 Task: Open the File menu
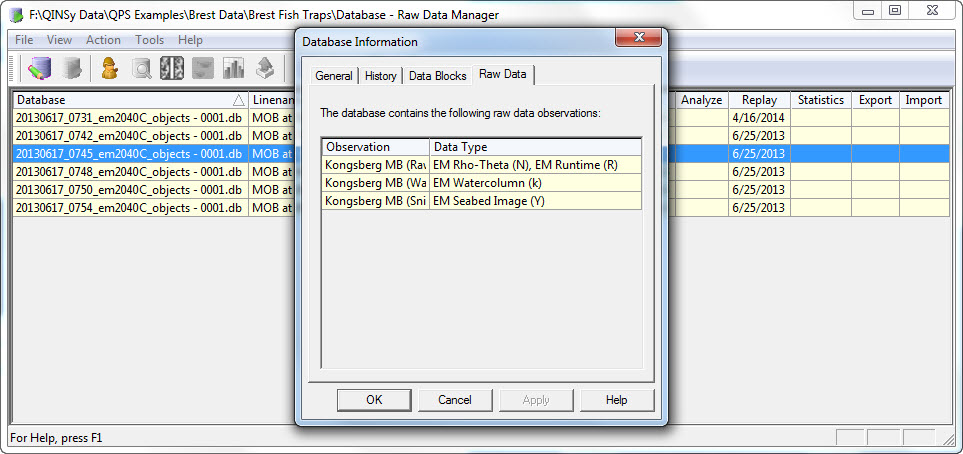pos(24,40)
